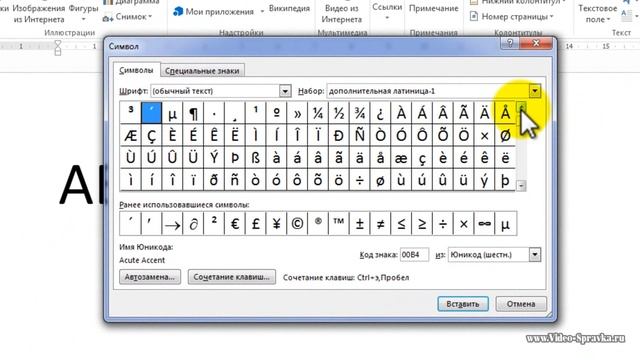This screenshot has width=640, height=360.
Task: Select the ½ fraction symbol
Action: click(339, 113)
